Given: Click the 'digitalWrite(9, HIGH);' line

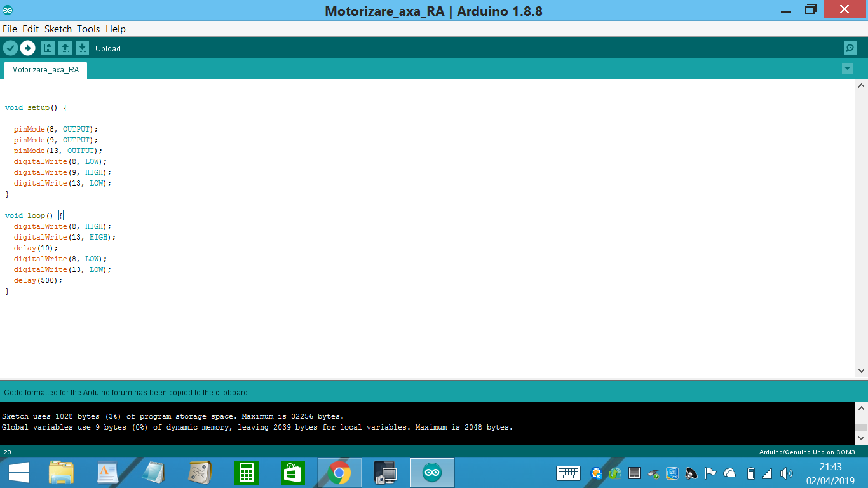Looking at the screenshot, I should pos(62,173).
